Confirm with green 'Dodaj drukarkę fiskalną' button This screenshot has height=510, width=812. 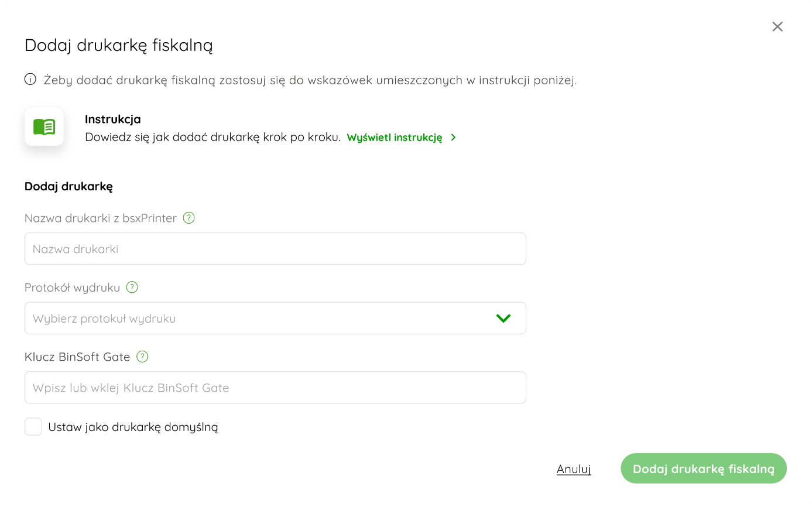coord(704,468)
